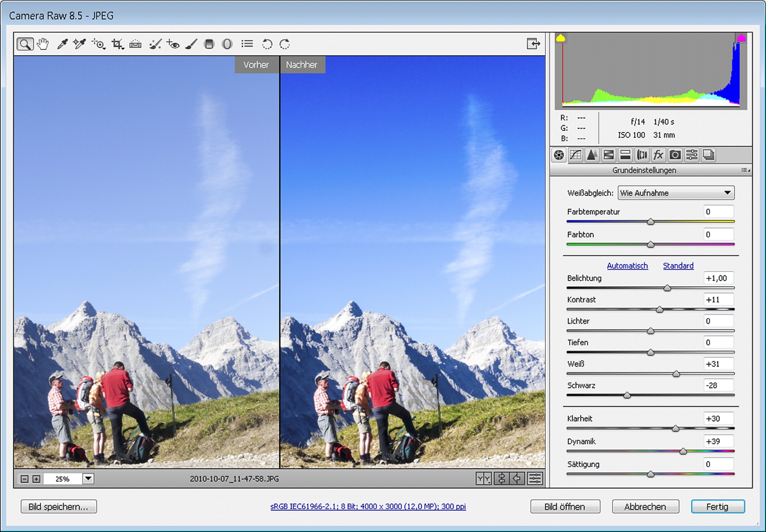Viewport: 766px width, 532px height.
Task: Zoom out with the minus button
Action: (x=24, y=479)
